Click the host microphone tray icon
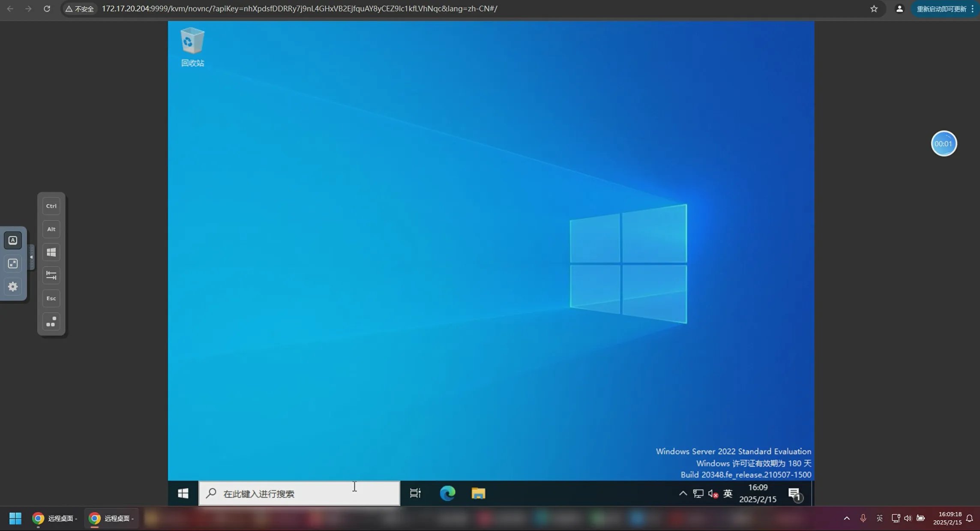This screenshot has height=531, width=980. pyautogui.click(x=863, y=518)
